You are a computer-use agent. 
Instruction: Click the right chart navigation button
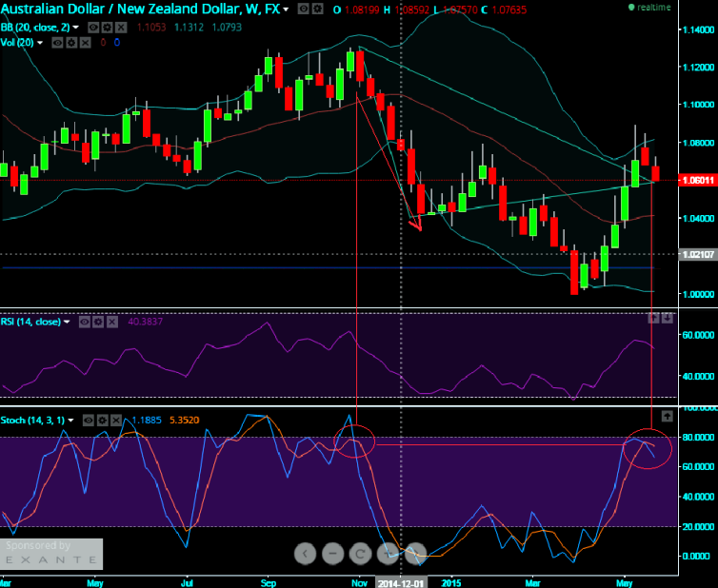pyautogui.click(x=415, y=554)
